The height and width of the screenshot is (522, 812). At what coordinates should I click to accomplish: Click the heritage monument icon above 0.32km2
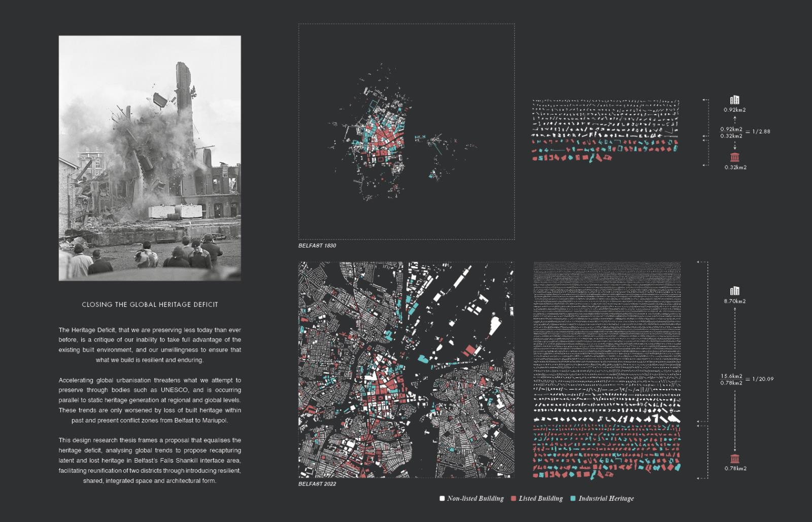pos(734,157)
